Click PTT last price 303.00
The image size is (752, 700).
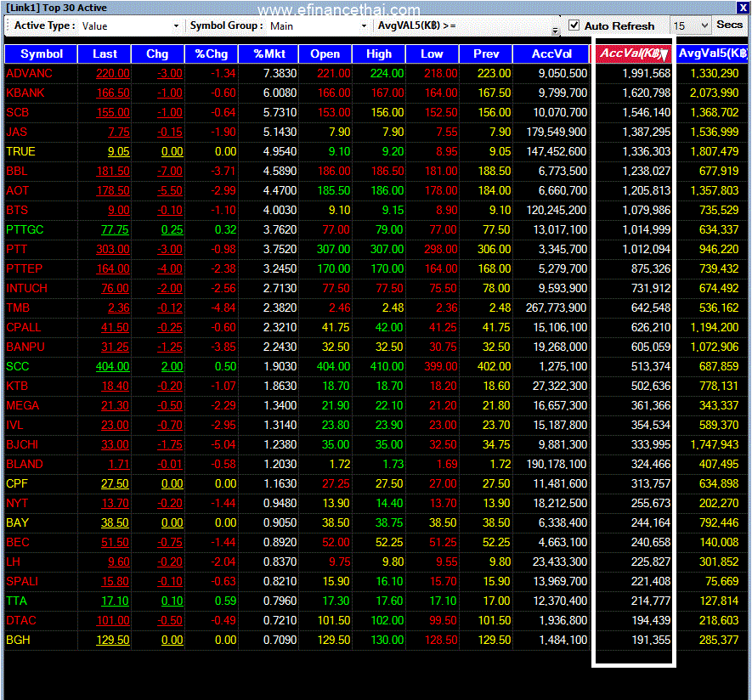pyautogui.click(x=113, y=249)
